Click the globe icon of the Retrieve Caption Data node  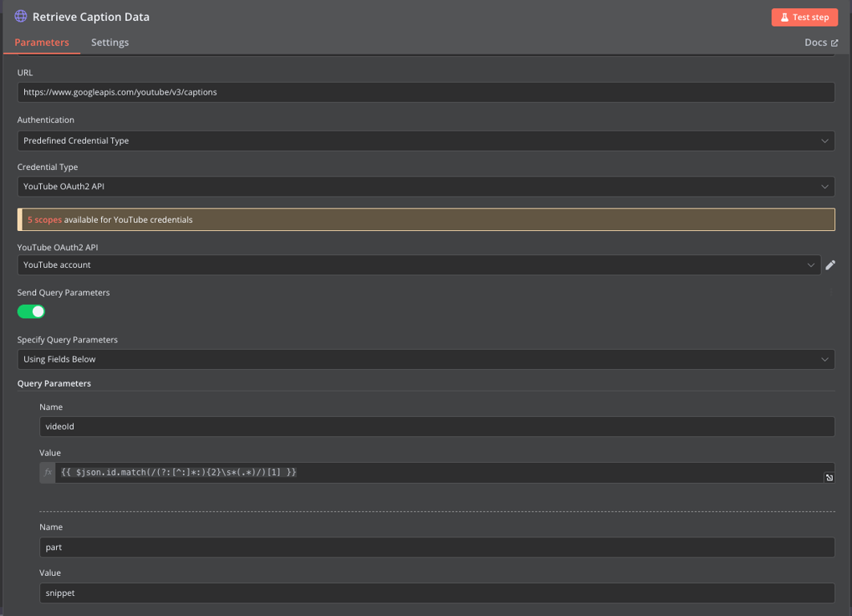pyautogui.click(x=22, y=16)
